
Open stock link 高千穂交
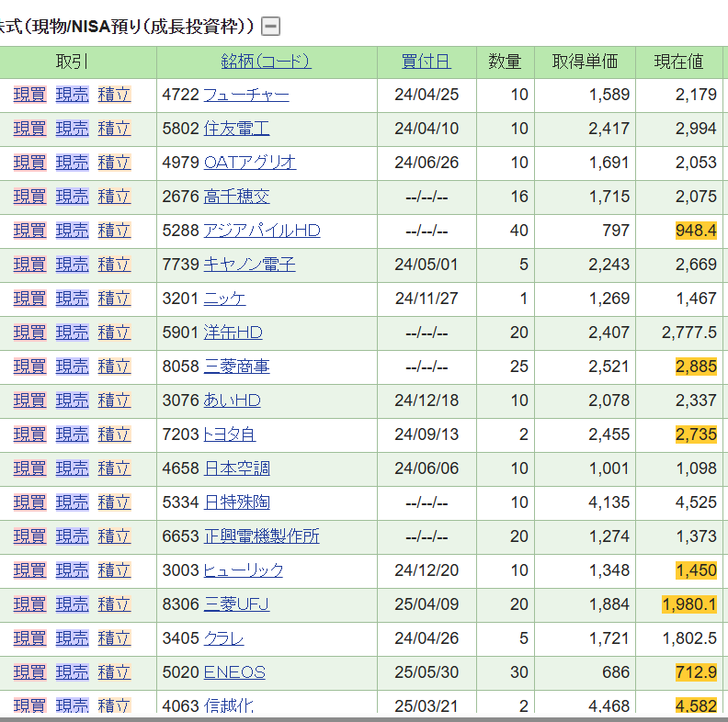pos(237,197)
